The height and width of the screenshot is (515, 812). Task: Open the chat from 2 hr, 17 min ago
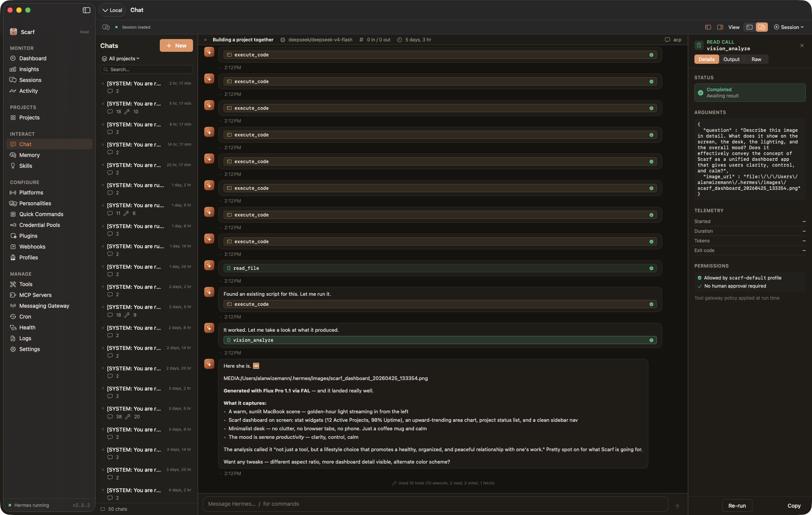coord(147,87)
